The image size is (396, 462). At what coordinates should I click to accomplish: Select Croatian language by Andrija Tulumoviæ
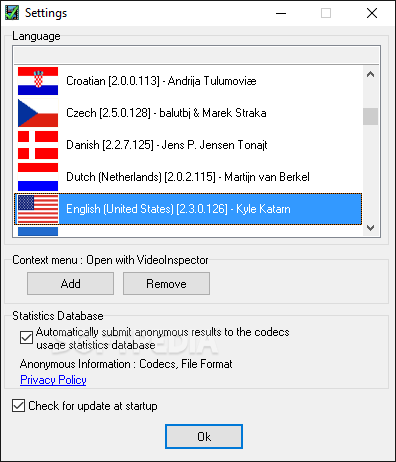coord(188,81)
